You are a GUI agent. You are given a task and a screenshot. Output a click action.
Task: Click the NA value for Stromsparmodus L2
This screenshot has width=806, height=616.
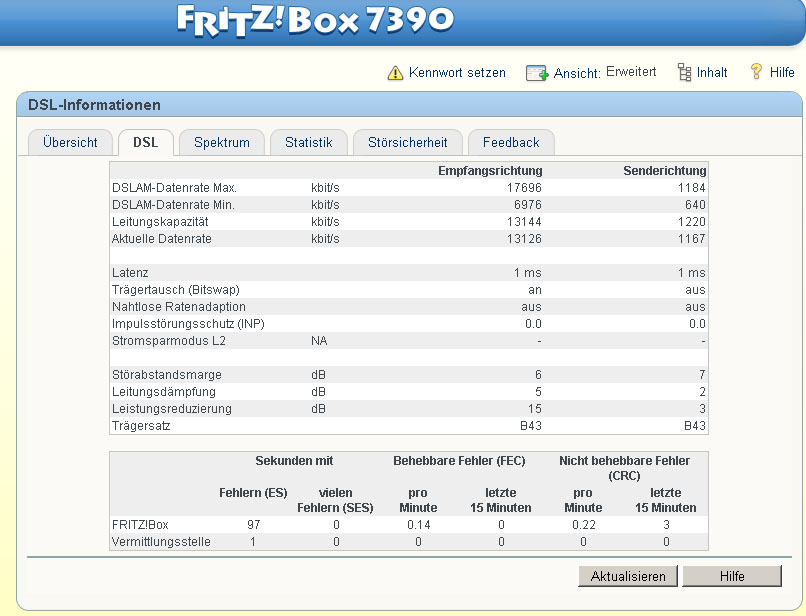(x=319, y=340)
